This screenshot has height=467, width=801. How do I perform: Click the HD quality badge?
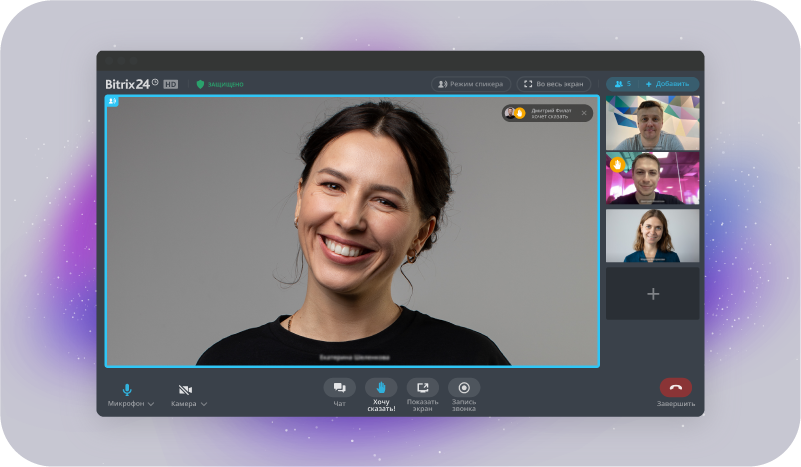(171, 84)
